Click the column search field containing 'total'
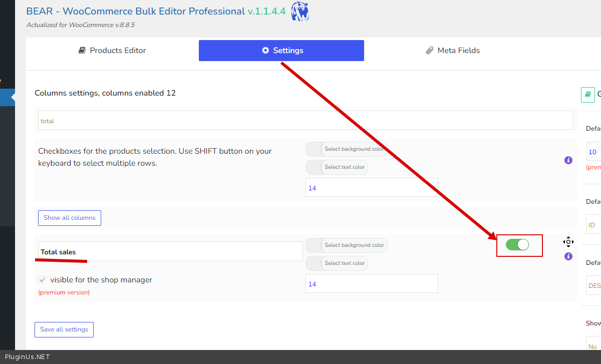Screen dimensions: 601x364 306,121
